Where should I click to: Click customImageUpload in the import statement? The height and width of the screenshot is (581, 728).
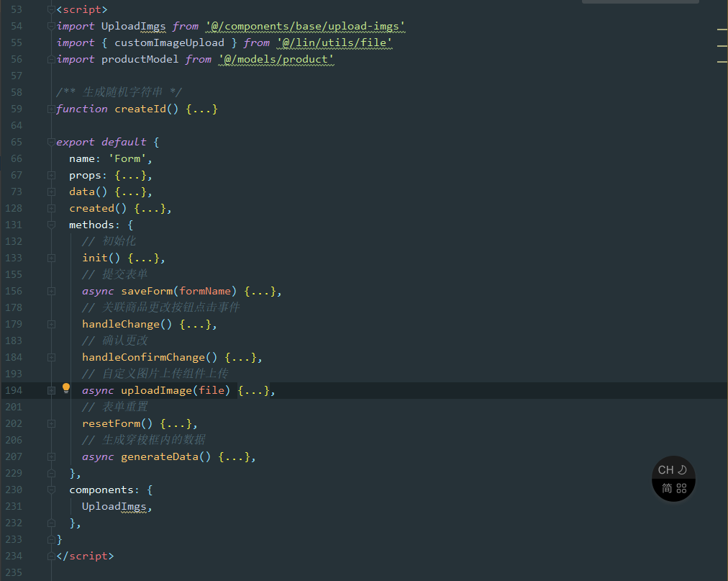coord(170,42)
